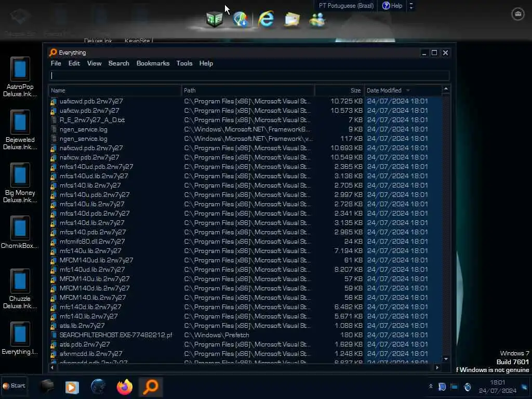Select the icon of mfcmifc80.dll.2rw7y27

54,242
